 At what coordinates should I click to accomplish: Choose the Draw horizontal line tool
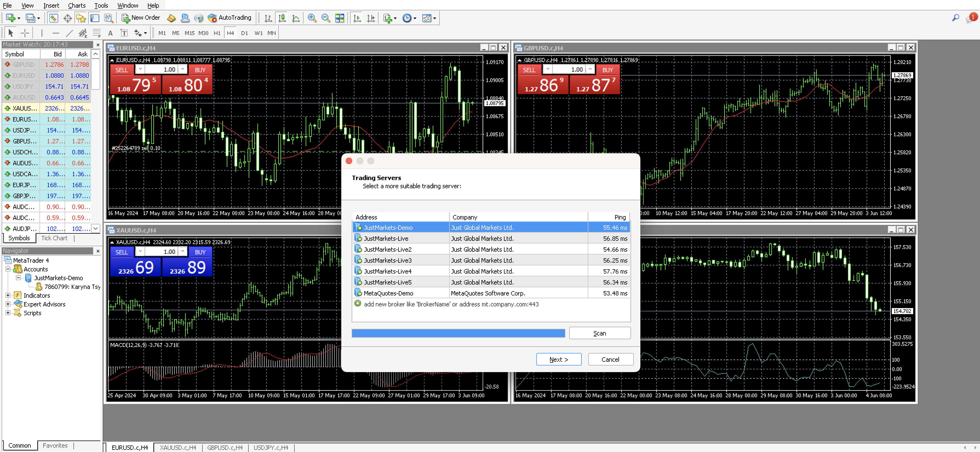click(56, 33)
